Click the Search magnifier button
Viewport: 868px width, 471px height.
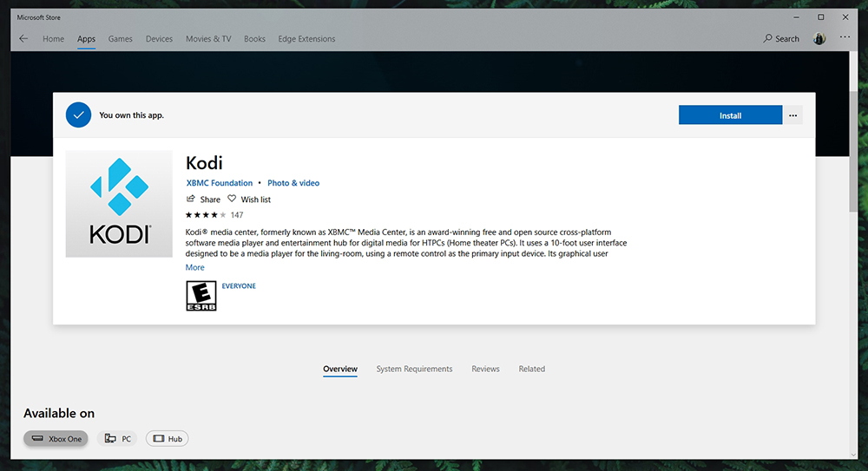tap(781, 39)
